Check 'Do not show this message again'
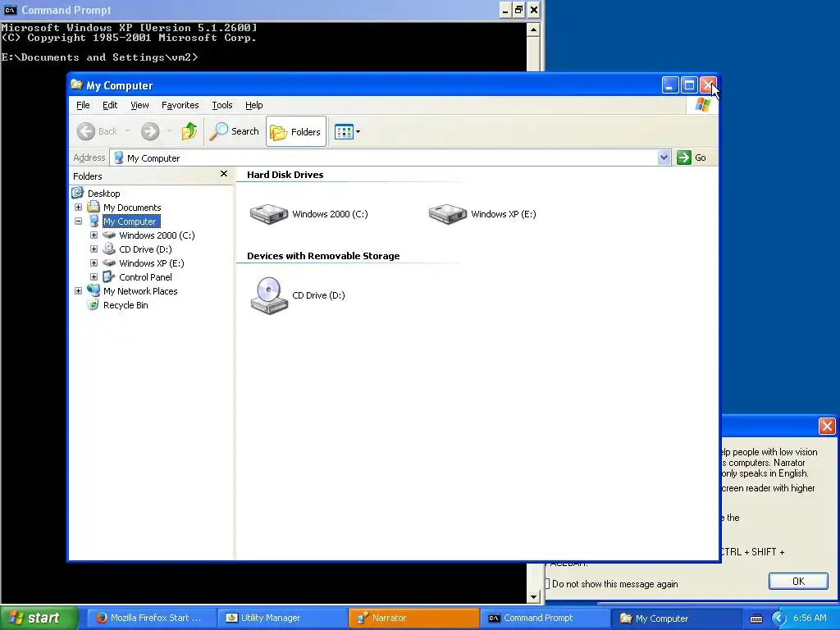The image size is (840, 630). click(x=547, y=584)
